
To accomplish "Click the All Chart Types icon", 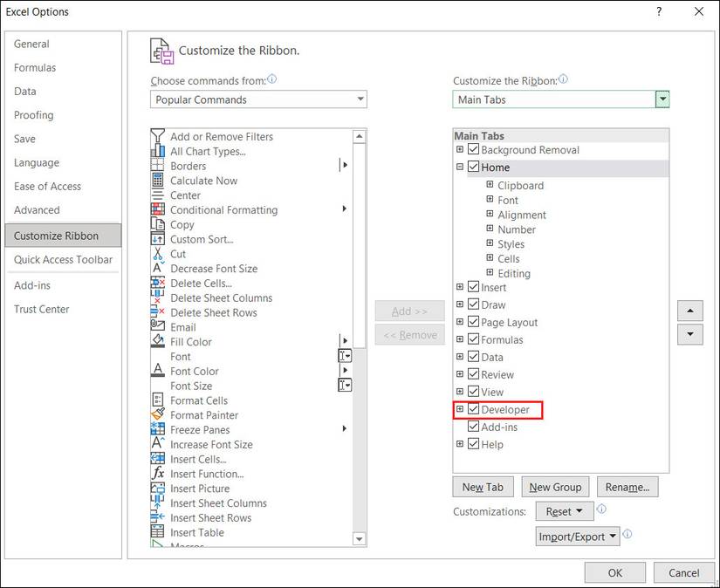I will click(157, 151).
